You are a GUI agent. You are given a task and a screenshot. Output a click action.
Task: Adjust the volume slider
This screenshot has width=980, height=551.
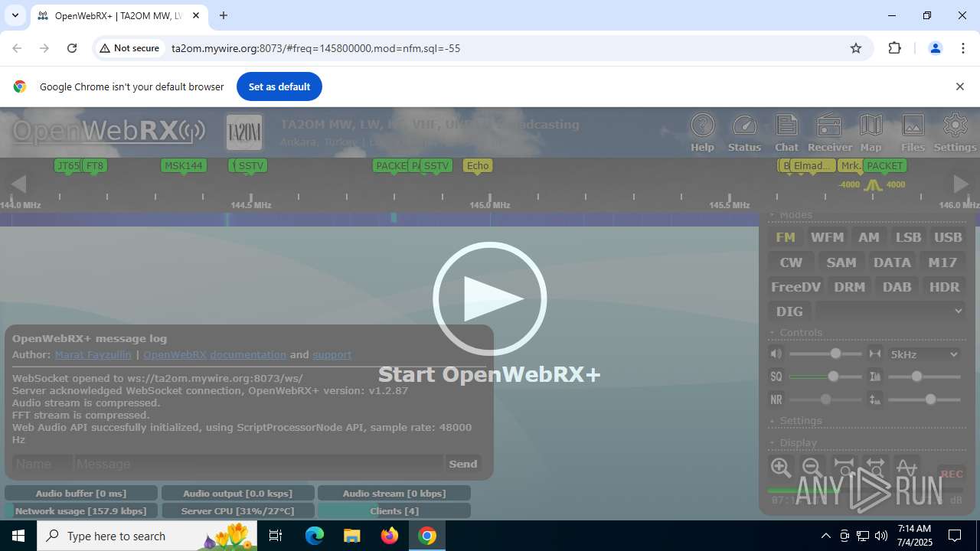[825, 354]
